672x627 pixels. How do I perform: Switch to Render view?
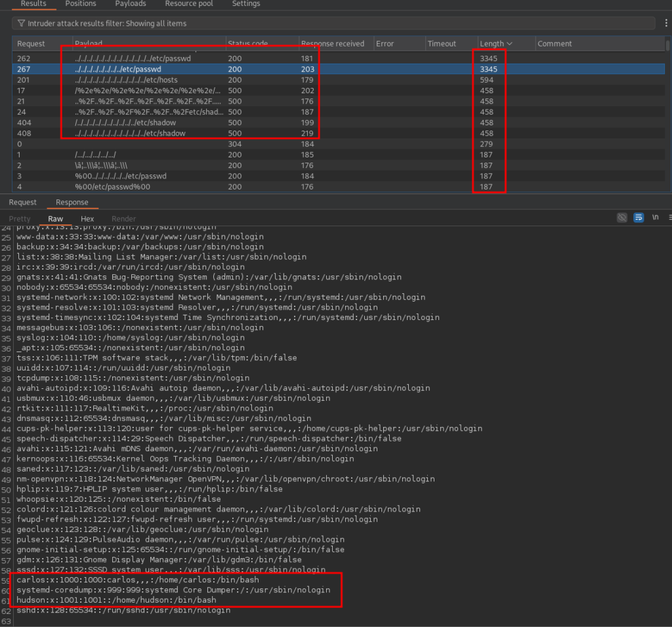(x=123, y=218)
